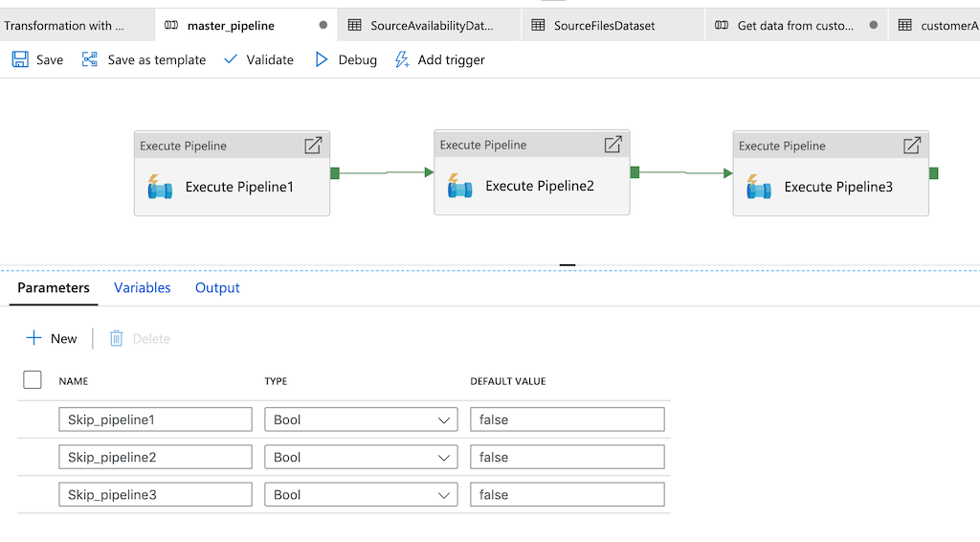Open Type dropdown for Skip_pipeline1

pos(361,419)
